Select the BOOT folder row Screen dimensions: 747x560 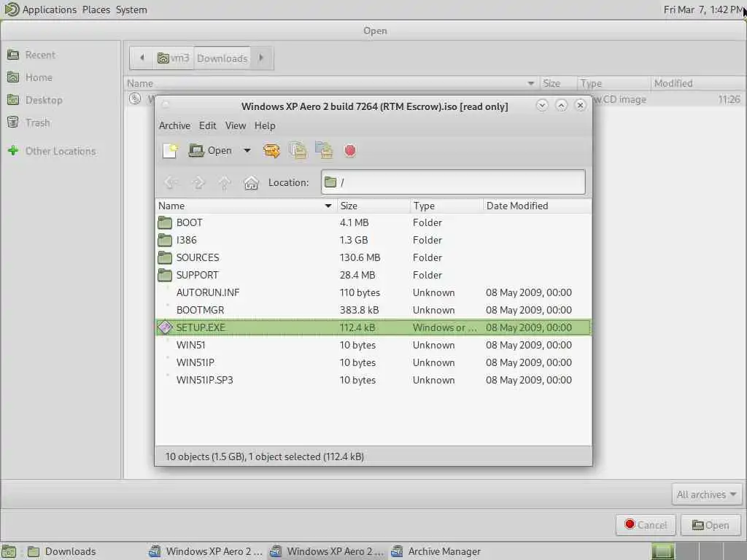click(373, 222)
